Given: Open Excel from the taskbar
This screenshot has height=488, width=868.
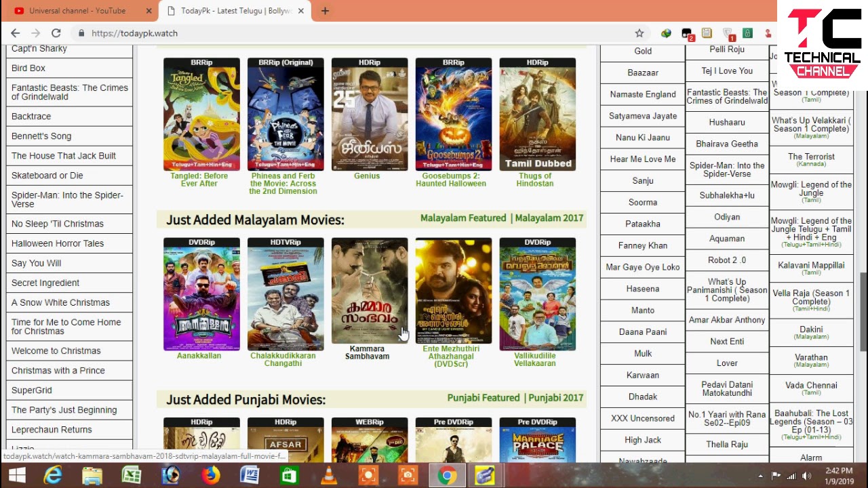Looking at the screenshot, I should tap(131, 476).
